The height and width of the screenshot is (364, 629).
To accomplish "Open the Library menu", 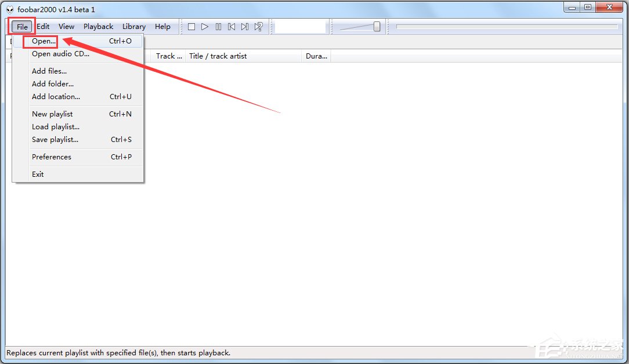I will coord(133,26).
